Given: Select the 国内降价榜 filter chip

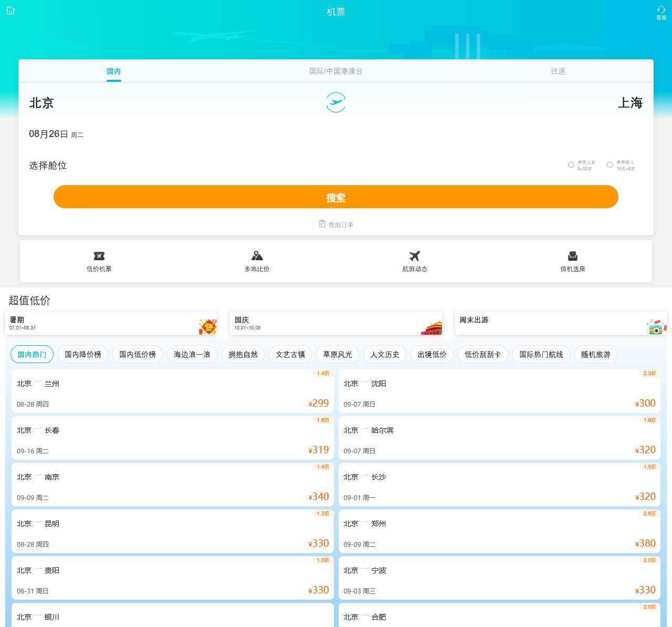Looking at the screenshot, I should 83,355.
